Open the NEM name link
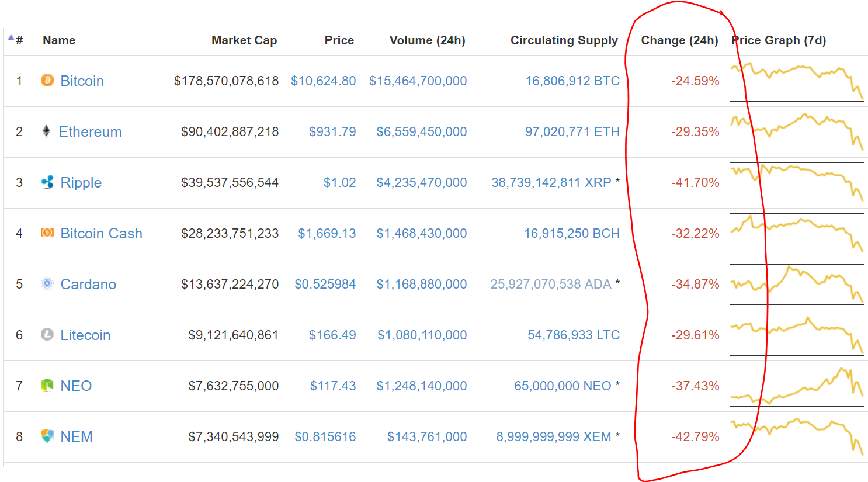 click(77, 437)
